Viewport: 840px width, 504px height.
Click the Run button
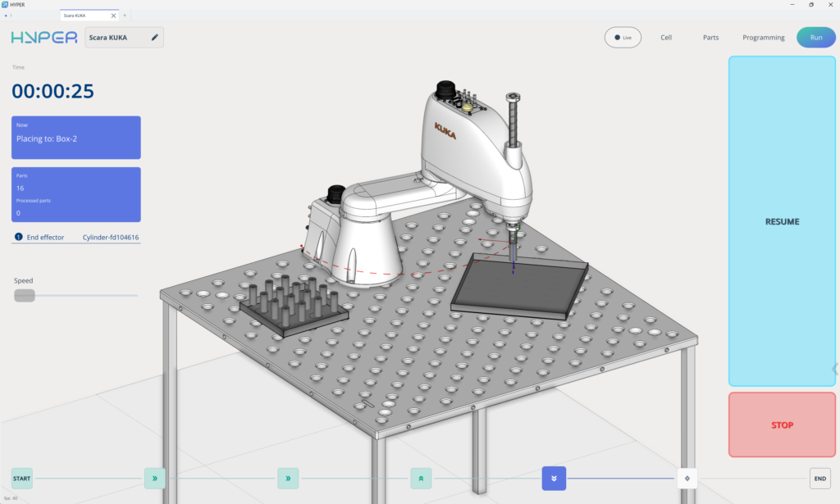pos(815,37)
